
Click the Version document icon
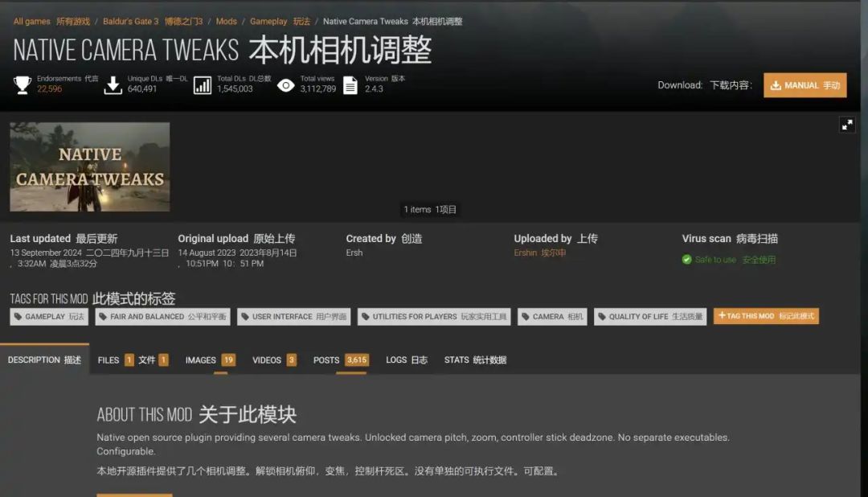click(x=350, y=84)
